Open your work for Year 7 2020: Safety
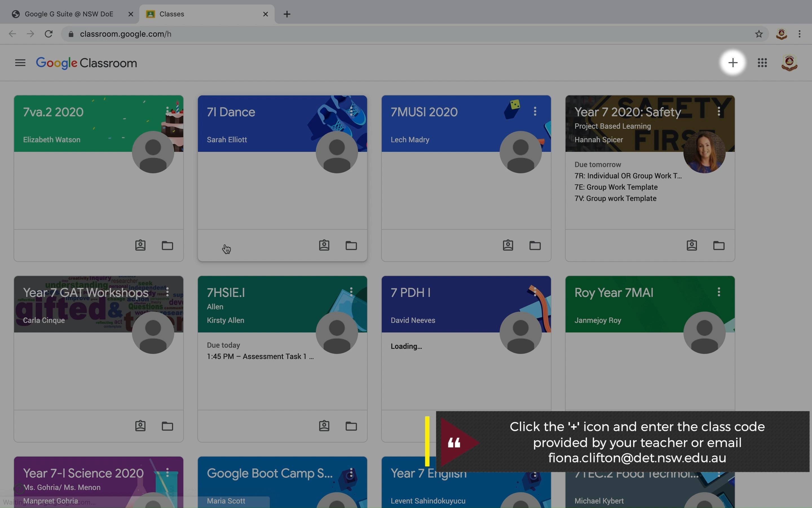Image resolution: width=812 pixels, height=508 pixels. pyautogui.click(x=692, y=245)
